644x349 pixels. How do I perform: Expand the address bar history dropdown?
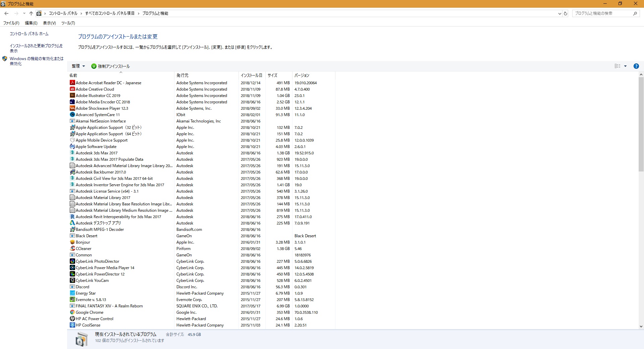559,13
